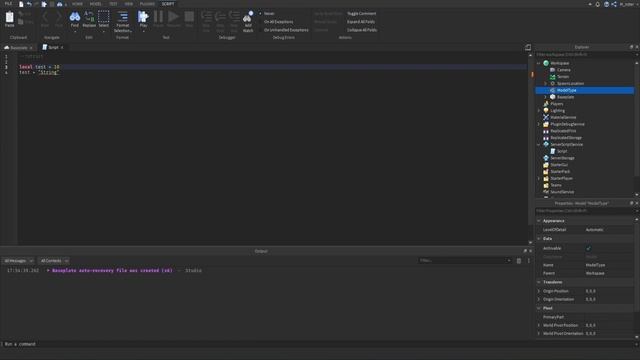Viewport: 640px width, 360px height.
Task: Click the Workspace globe icon in Explorer
Action: coord(546,63)
